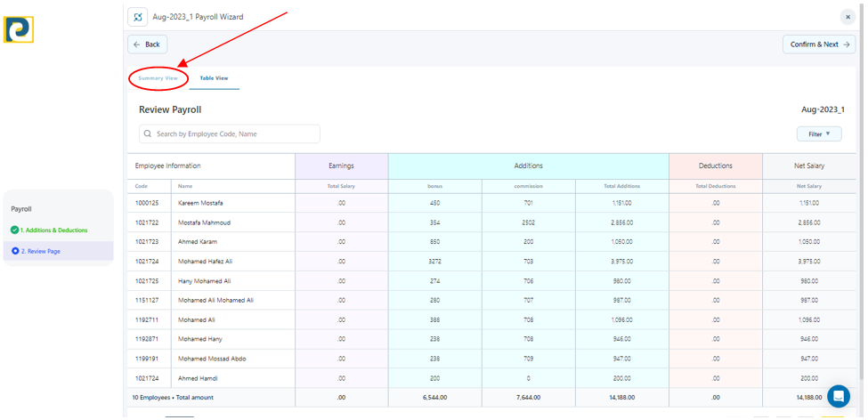Click green checkmark beside Additions & Deductions

click(x=14, y=230)
